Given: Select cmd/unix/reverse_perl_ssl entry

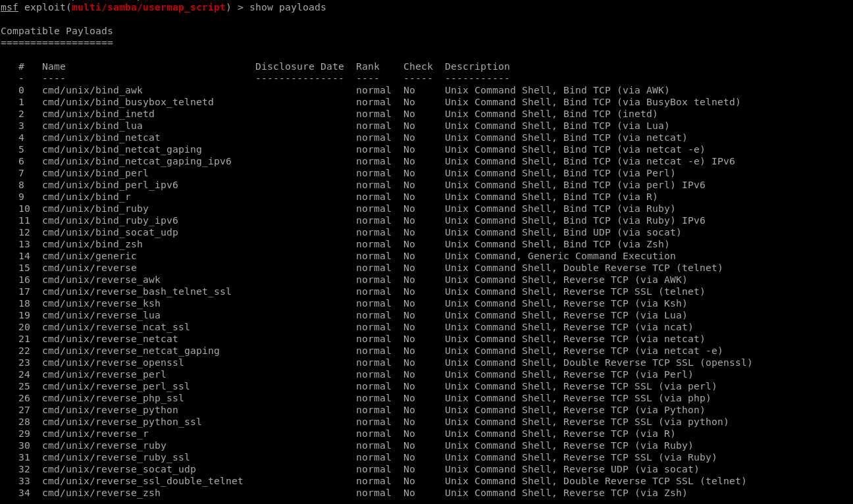Looking at the screenshot, I should [x=116, y=386].
